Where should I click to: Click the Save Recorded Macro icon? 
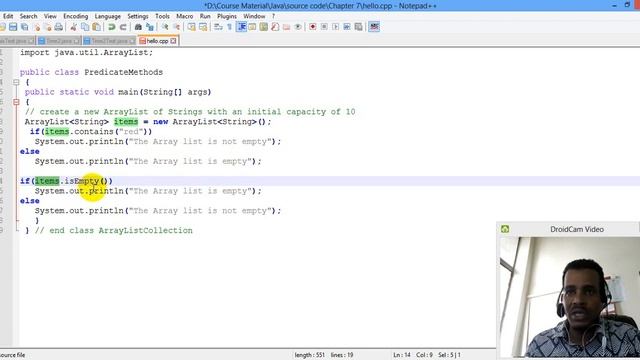pyautogui.click(x=358, y=27)
